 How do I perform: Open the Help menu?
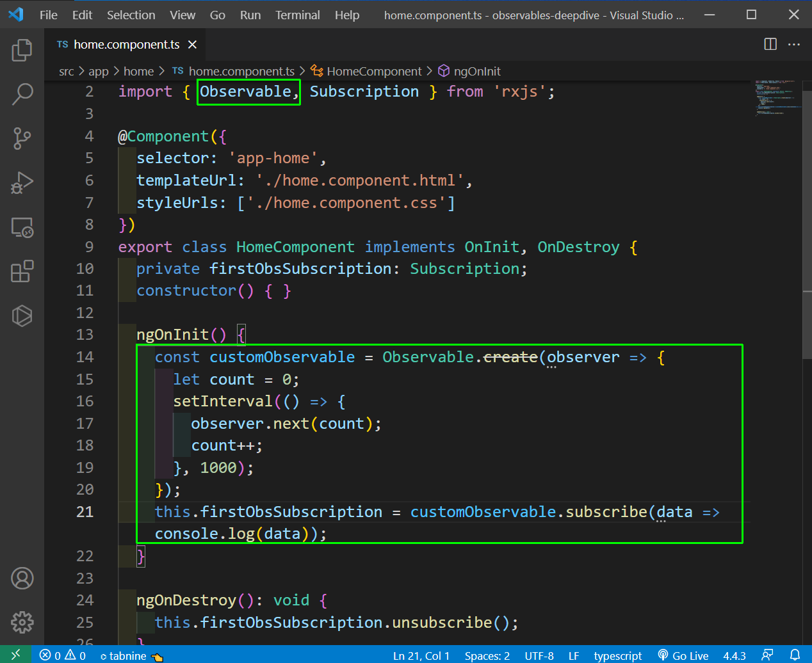point(347,15)
